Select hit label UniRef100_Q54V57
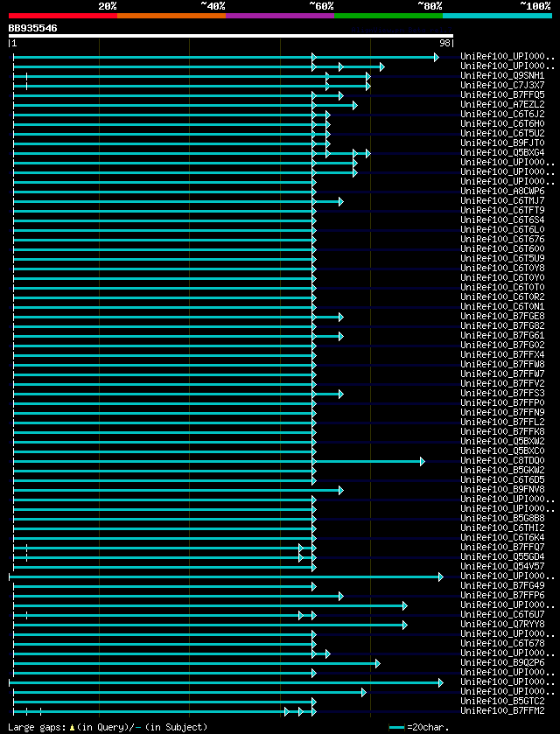The width and height of the screenshot is (560, 734). [502, 567]
